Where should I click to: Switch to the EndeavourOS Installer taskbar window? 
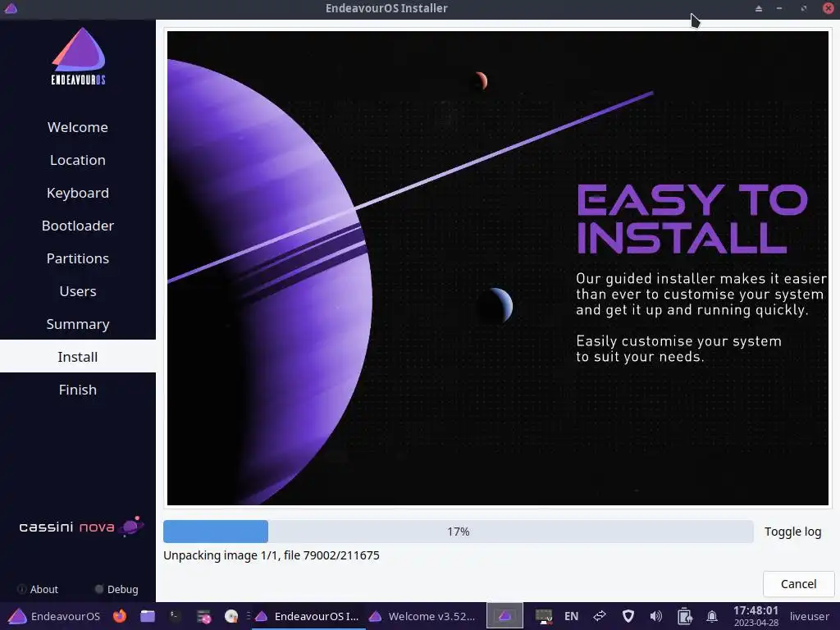(x=307, y=616)
